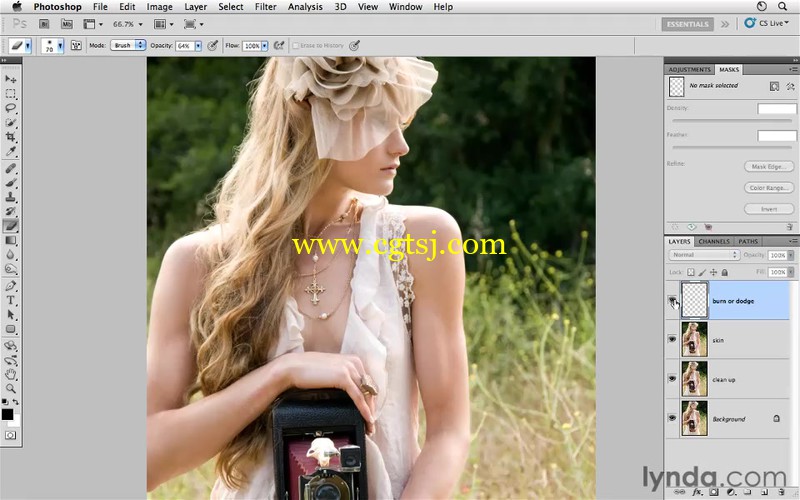
Task: Hide the Background layer
Action: tap(672, 418)
